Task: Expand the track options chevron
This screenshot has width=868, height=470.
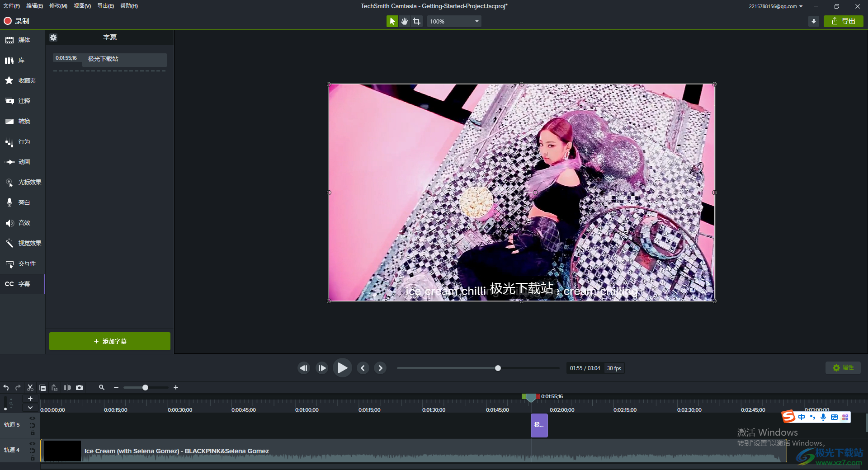Action: (30, 408)
